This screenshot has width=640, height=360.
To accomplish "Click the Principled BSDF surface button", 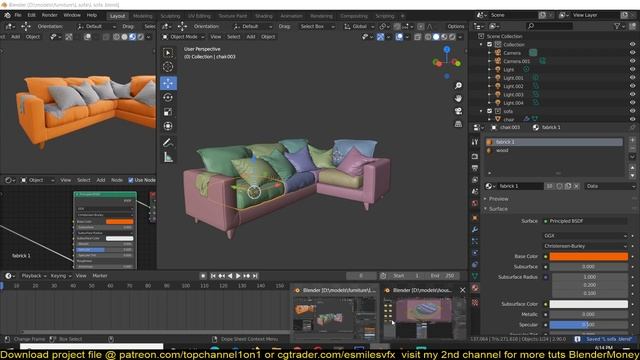I will (x=585, y=221).
